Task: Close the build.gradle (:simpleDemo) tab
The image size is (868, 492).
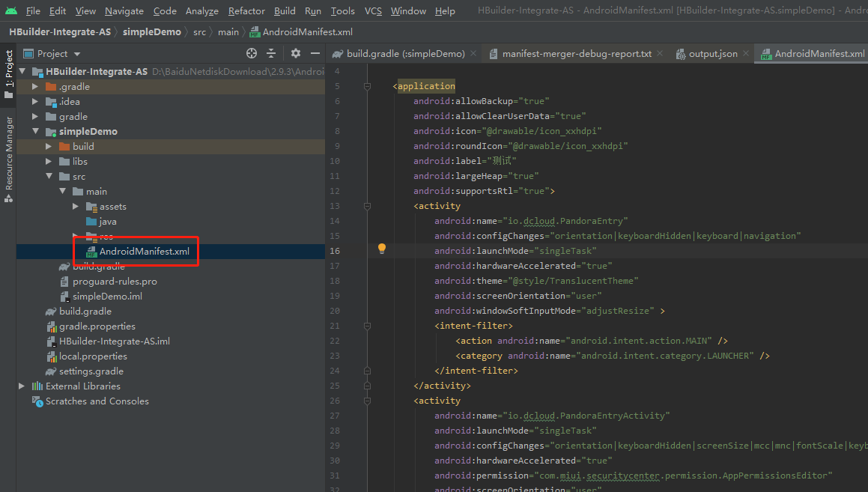Action: pos(473,53)
